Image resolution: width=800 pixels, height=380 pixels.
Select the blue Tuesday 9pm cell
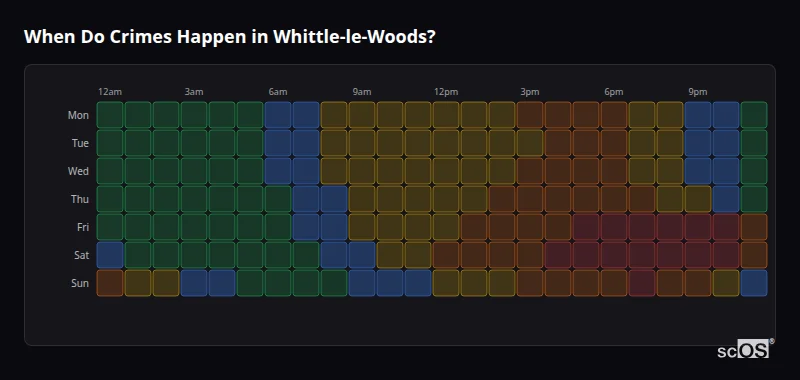click(x=697, y=143)
